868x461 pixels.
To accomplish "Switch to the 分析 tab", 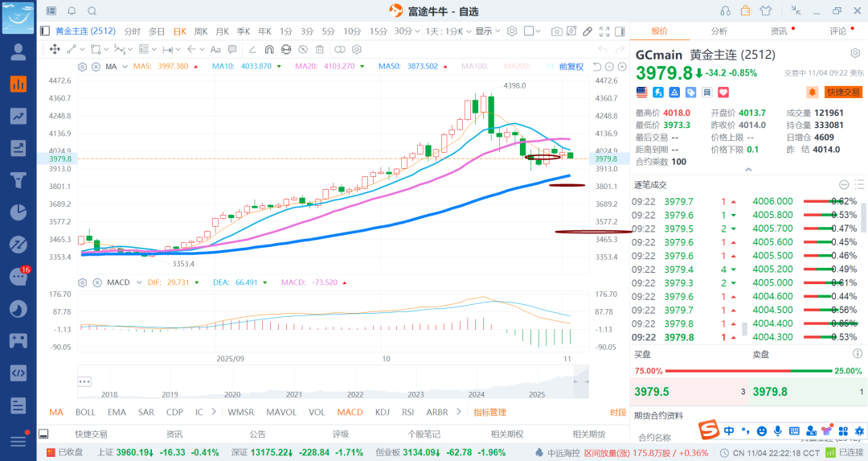I will tap(719, 31).
